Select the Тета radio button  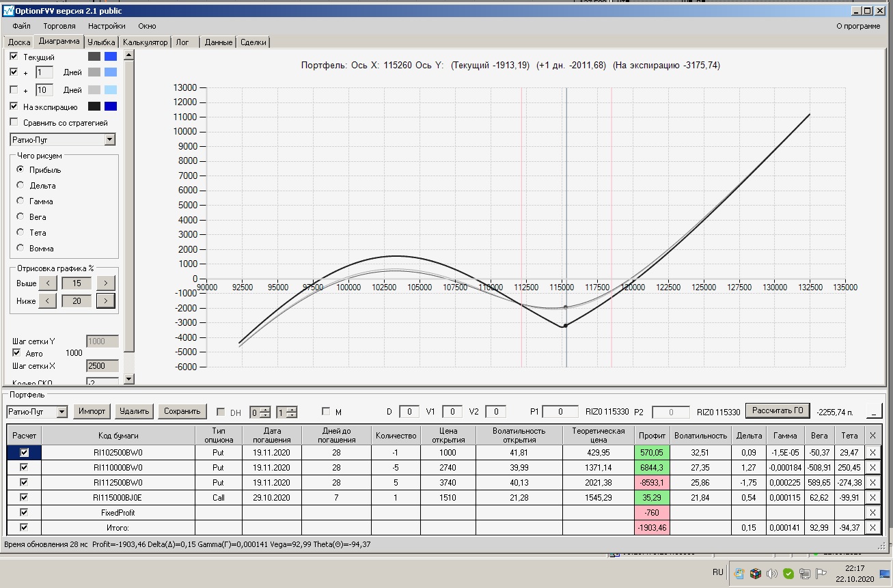point(20,232)
